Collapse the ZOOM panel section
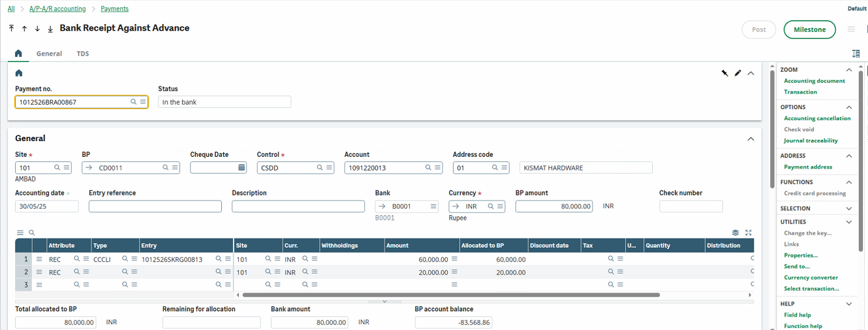868x330 pixels. (849, 69)
